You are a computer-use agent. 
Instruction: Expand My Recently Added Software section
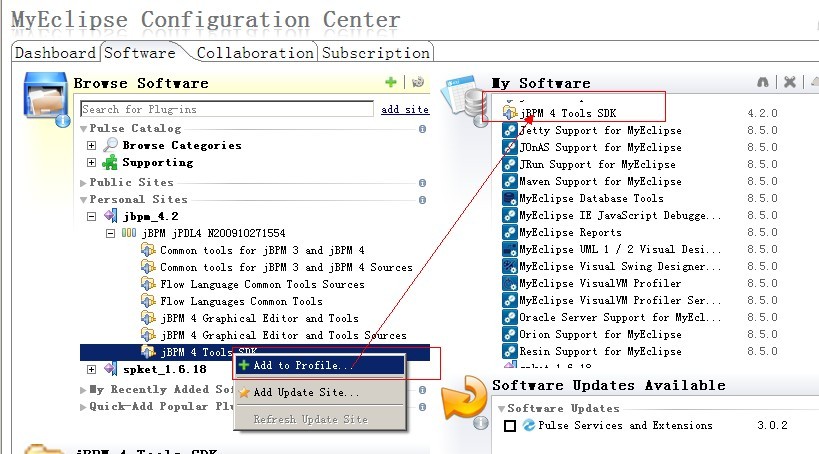pyautogui.click(x=84, y=390)
